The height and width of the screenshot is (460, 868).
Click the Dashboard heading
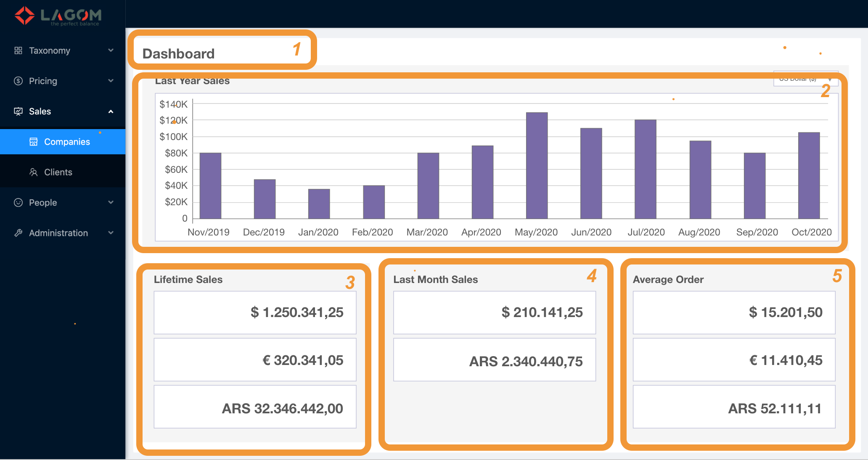[178, 53]
